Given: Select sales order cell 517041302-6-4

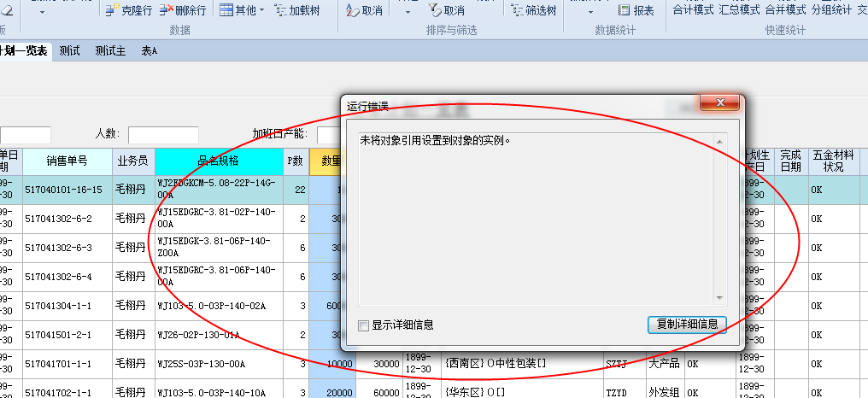Looking at the screenshot, I should click(67, 277).
